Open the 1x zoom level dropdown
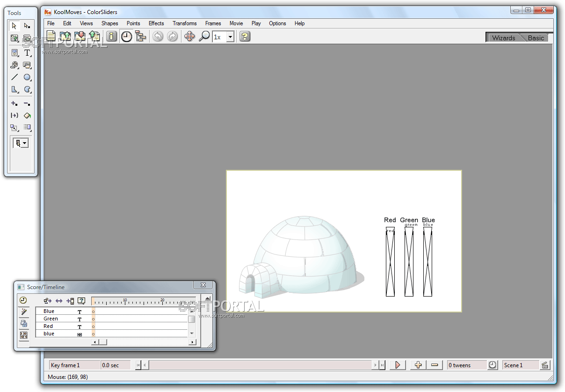Screen dimensions: 565x392 pos(230,37)
